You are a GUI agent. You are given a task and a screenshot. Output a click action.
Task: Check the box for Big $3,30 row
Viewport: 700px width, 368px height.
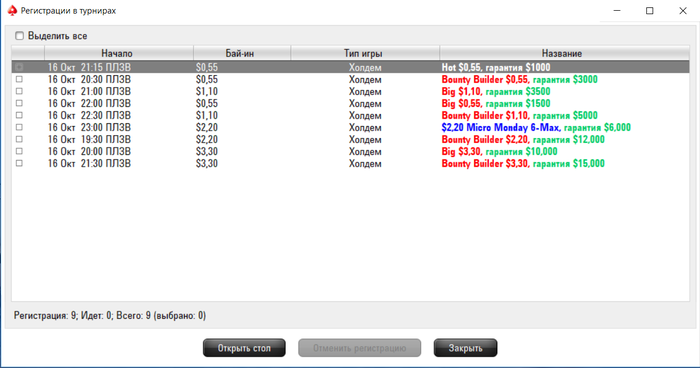pyautogui.click(x=19, y=152)
